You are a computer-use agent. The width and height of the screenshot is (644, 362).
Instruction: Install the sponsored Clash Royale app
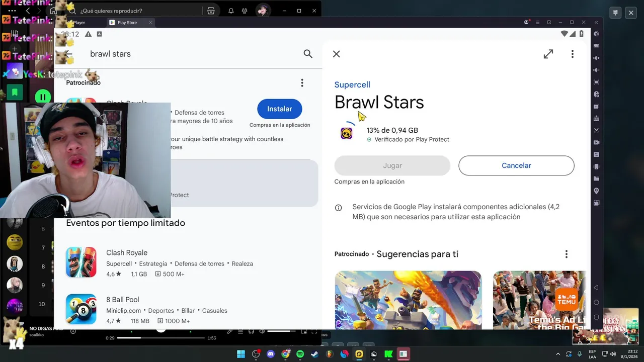[280, 109]
